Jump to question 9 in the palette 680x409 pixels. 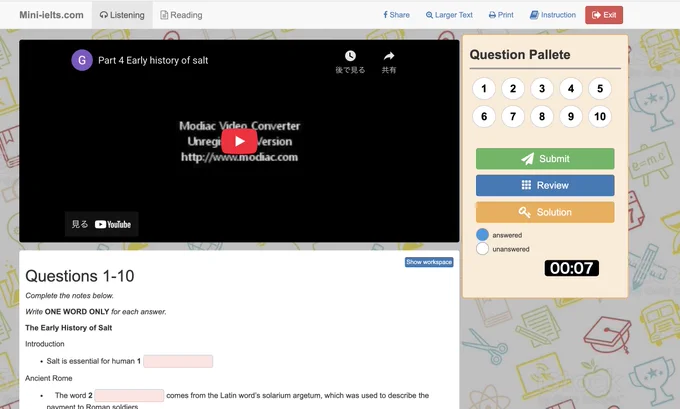point(571,116)
